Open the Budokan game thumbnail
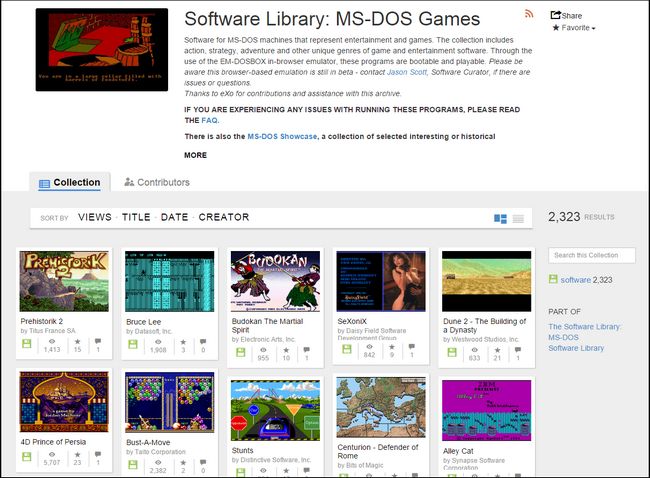The height and width of the screenshot is (478, 650). tap(275, 281)
